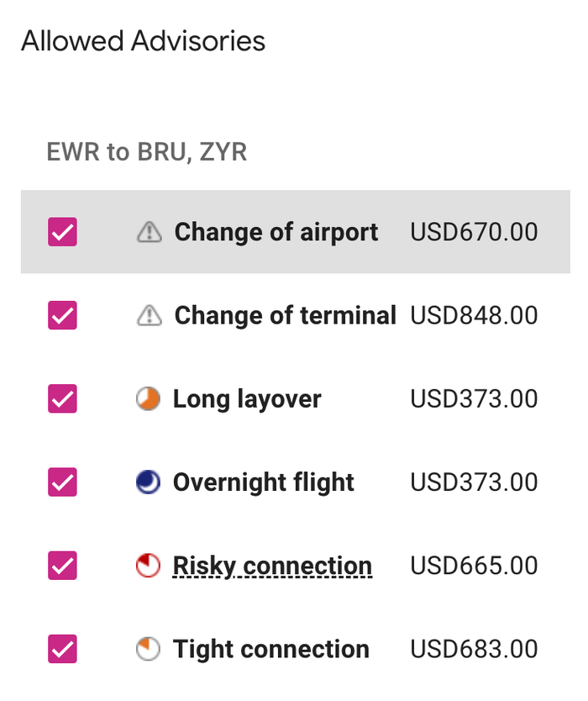The image size is (588, 701).
Task: Click the Overnight flight label text
Action: click(264, 482)
